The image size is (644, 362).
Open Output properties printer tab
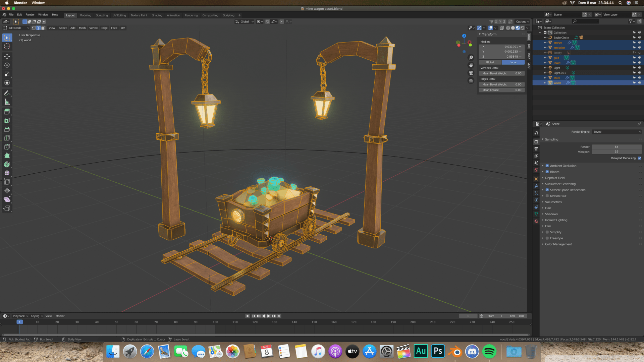pyautogui.click(x=536, y=149)
